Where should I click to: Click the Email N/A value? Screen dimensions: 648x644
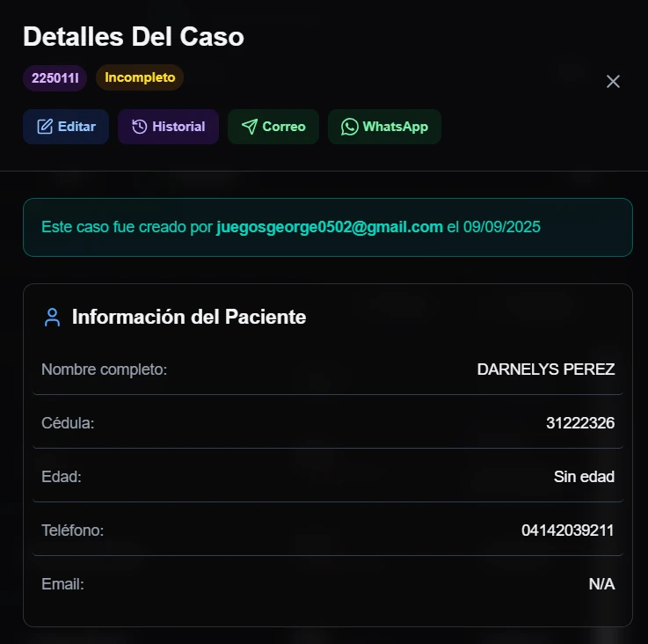(x=601, y=584)
